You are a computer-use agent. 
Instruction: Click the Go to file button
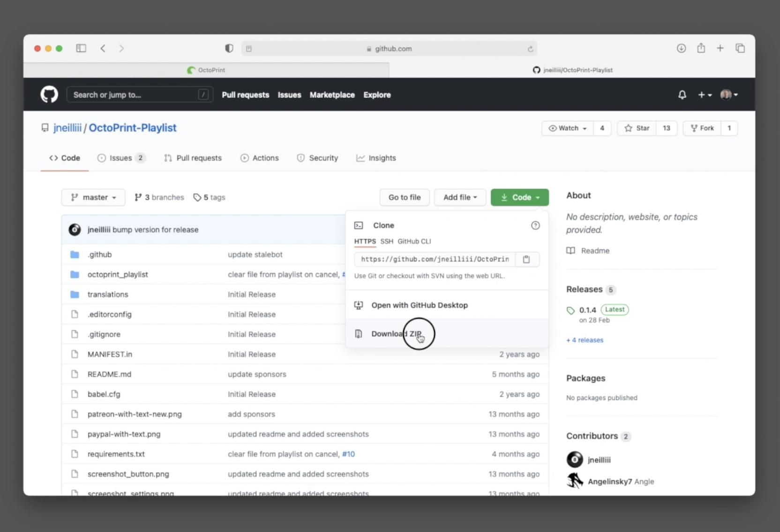[x=405, y=197]
